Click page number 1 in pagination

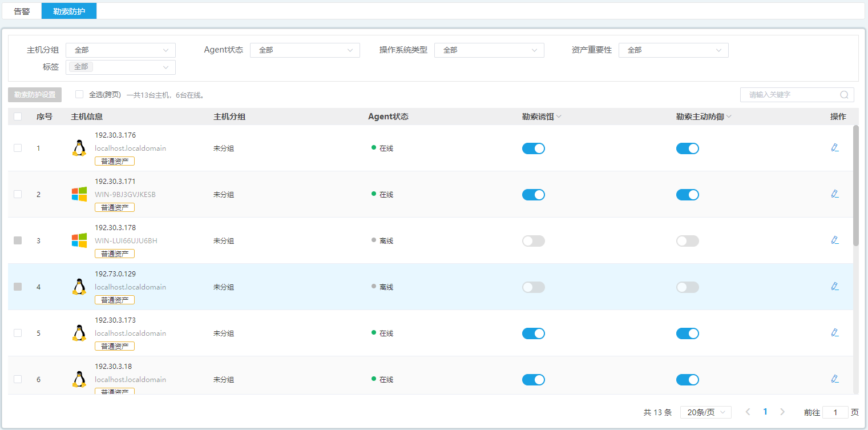tap(765, 412)
